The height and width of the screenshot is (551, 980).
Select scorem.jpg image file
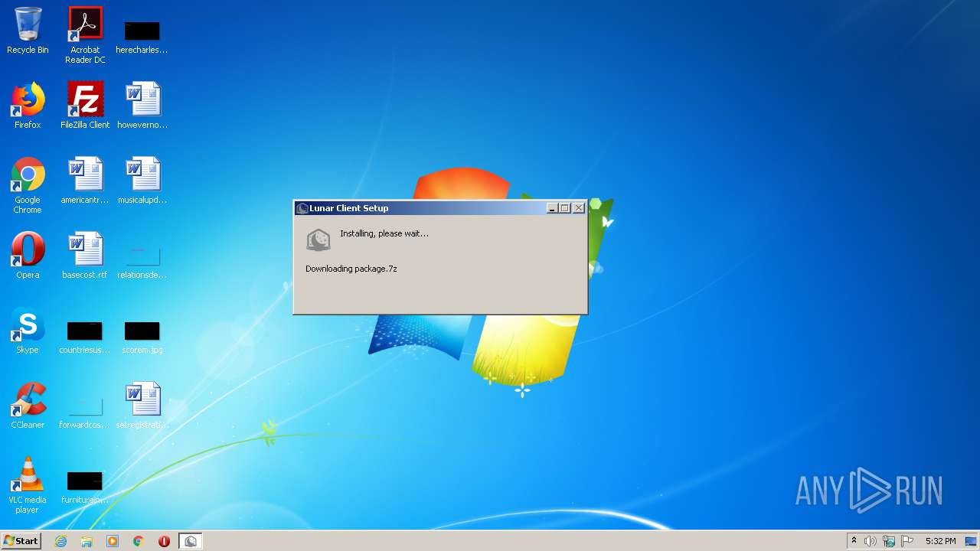tap(142, 337)
